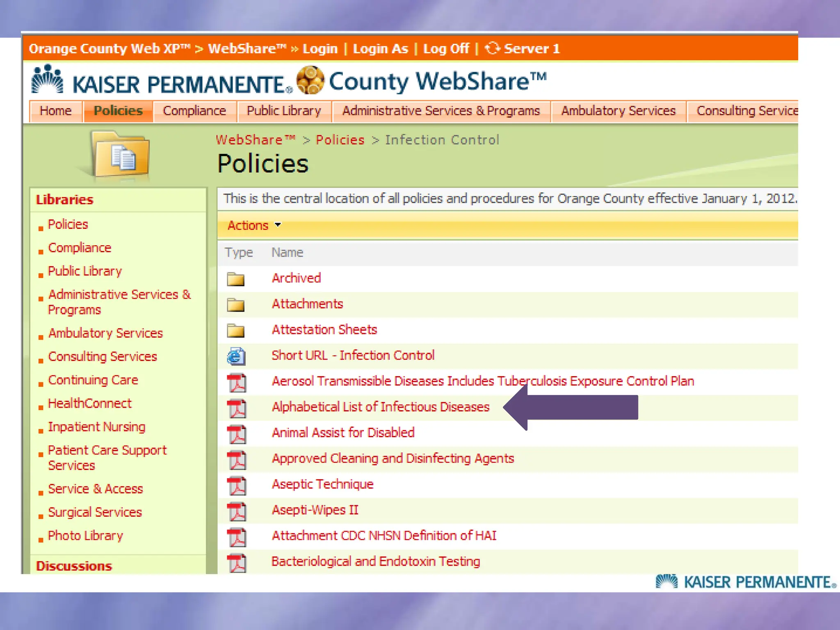Click the Attachments folder icon

pos(235,305)
